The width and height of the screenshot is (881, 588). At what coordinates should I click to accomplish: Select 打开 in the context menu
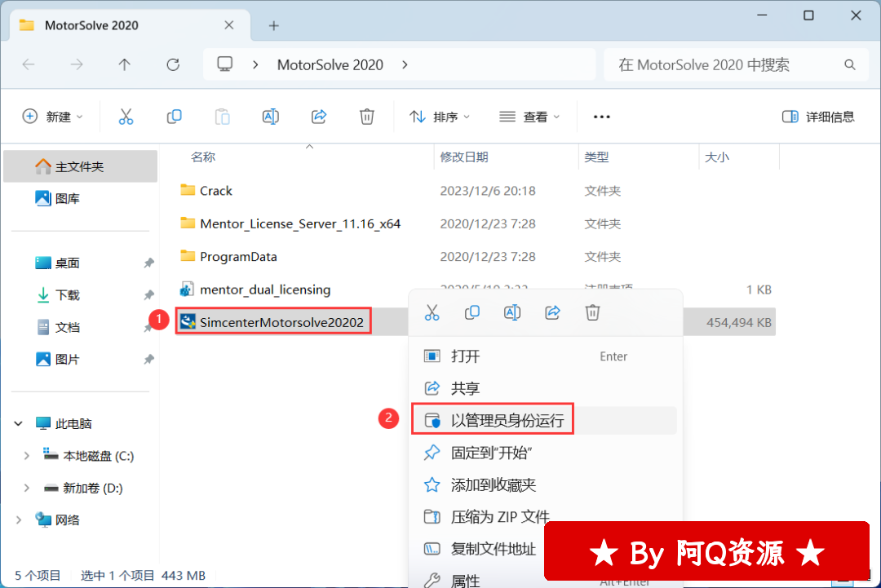click(544, 356)
